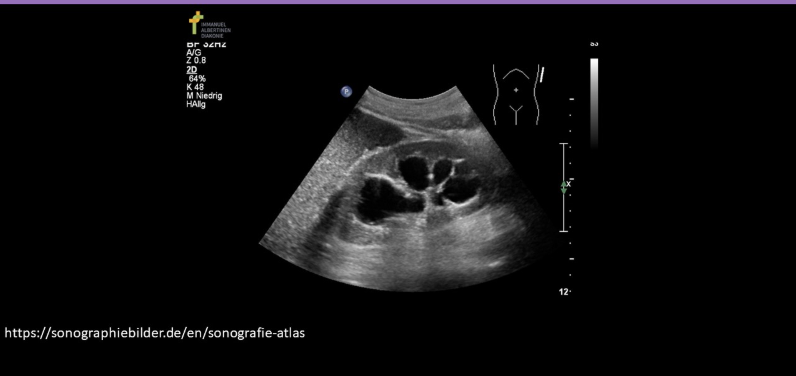Screen dimensions: 796x376
Task: Click the 'A/G' parameter text
Action: tap(194, 52)
